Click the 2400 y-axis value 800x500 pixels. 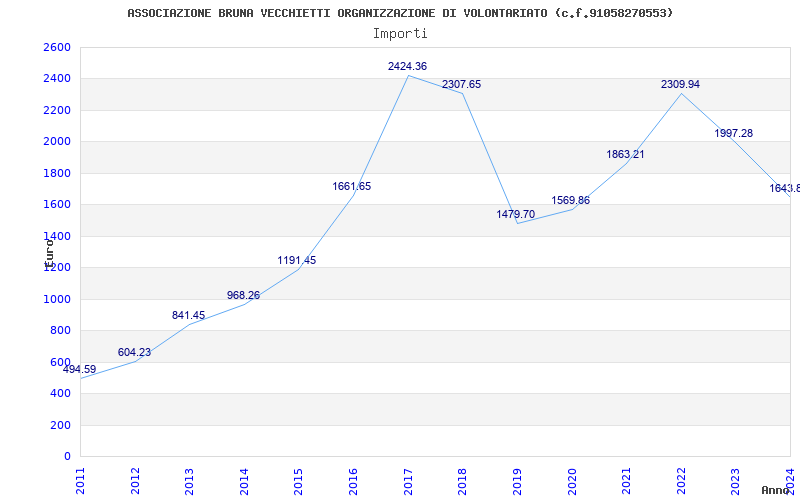[x=57, y=79]
